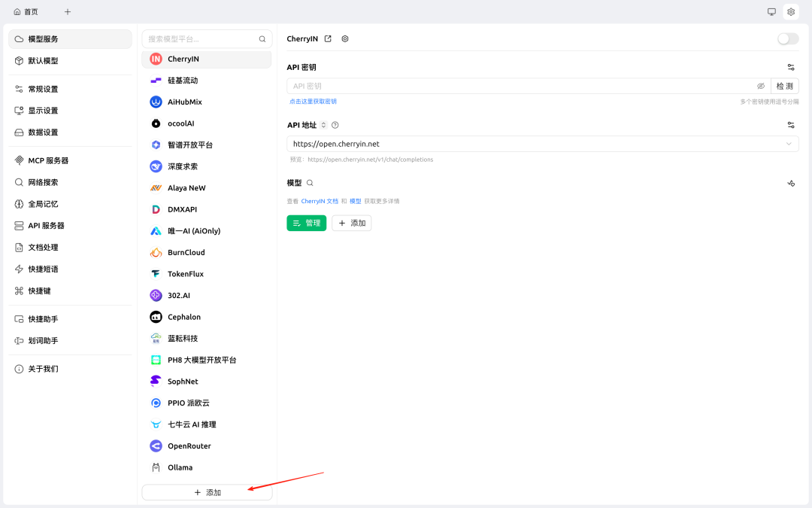Click the 深度求索 provider icon
Screen dimensions: 812x508
[x=156, y=166]
